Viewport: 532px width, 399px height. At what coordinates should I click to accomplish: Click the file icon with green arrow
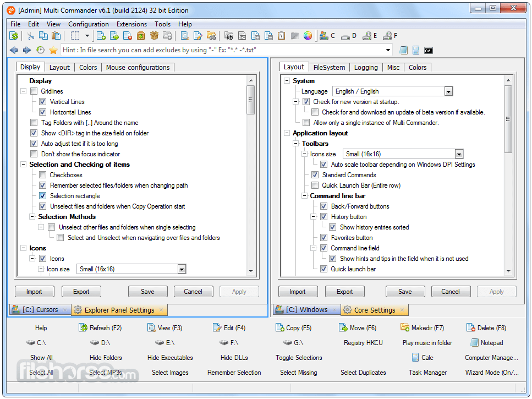point(114,36)
